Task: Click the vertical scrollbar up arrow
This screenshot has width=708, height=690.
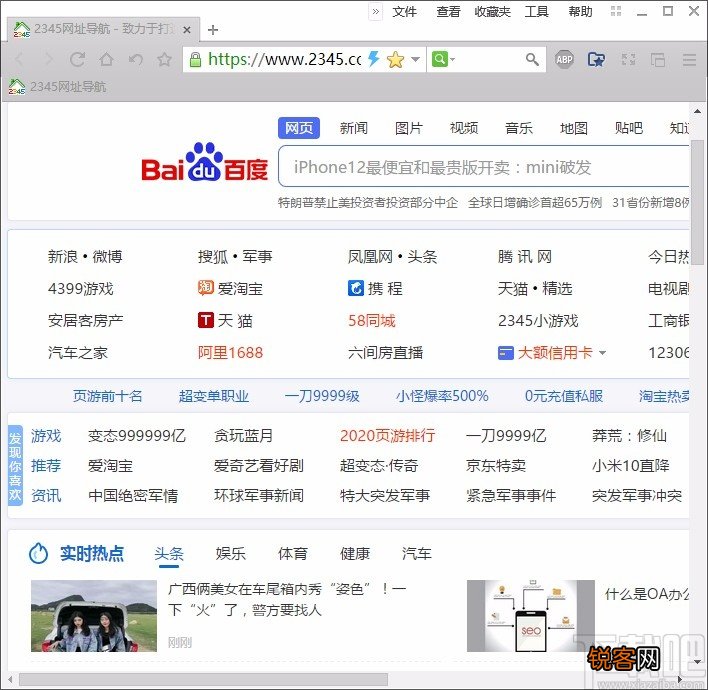Action: [698, 111]
